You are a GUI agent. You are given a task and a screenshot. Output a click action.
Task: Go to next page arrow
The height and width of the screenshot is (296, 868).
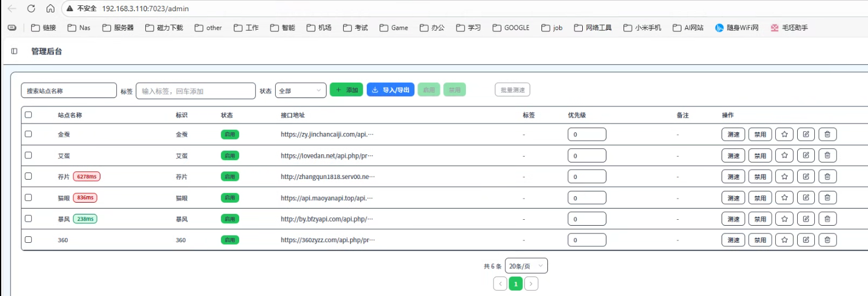[531, 284]
